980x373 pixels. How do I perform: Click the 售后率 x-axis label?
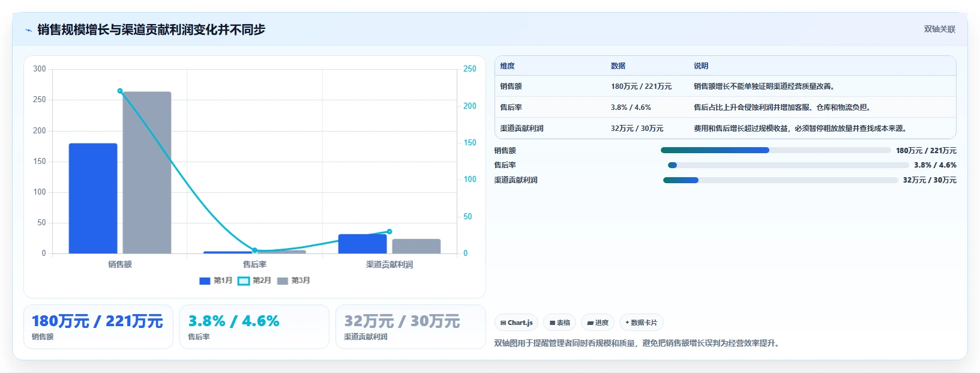(254, 264)
